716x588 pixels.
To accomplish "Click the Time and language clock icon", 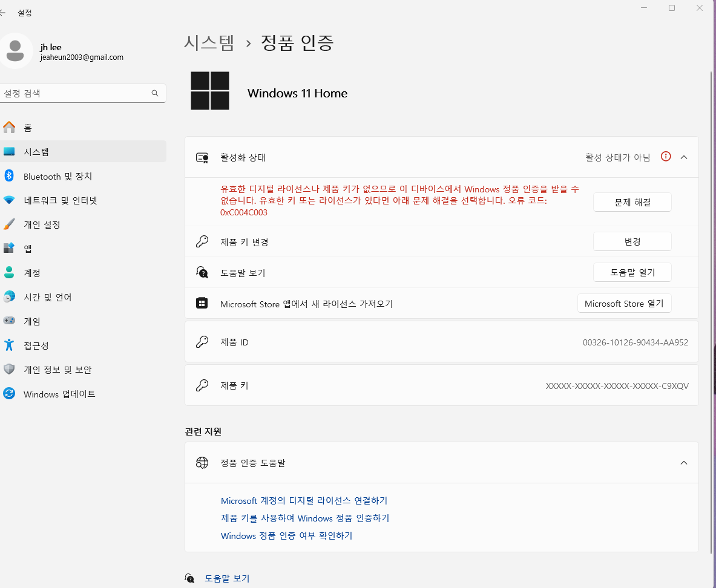I will coord(9,297).
